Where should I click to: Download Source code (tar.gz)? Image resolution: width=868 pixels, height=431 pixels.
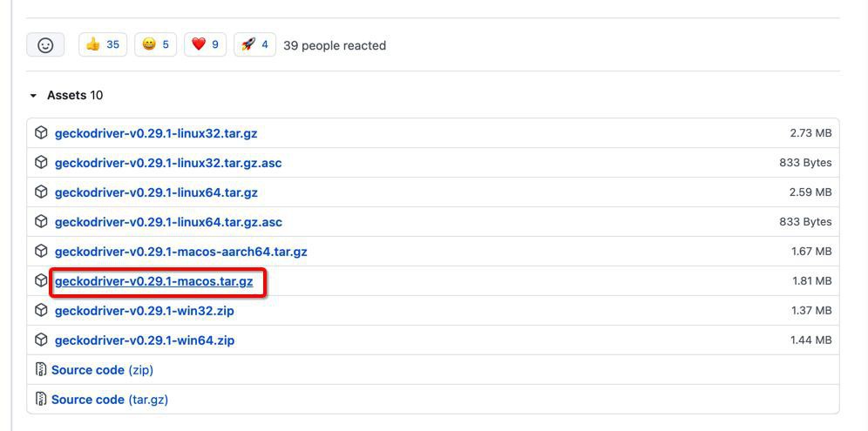(x=110, y=399)
